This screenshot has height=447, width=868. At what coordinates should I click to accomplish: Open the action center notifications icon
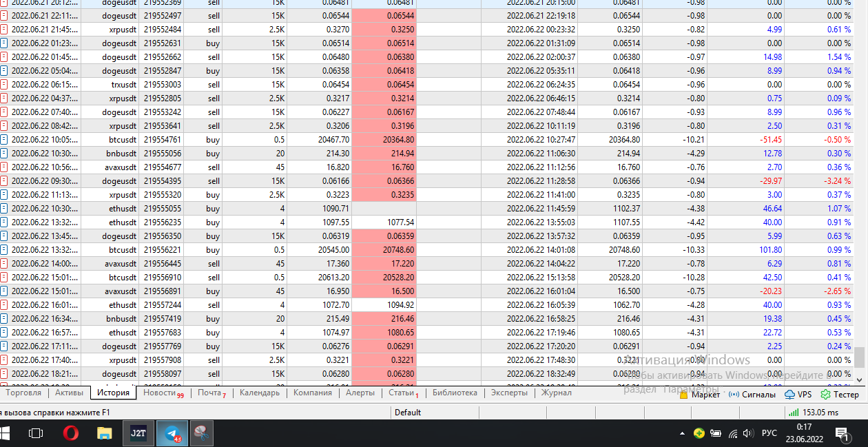[x=842, y=433]
